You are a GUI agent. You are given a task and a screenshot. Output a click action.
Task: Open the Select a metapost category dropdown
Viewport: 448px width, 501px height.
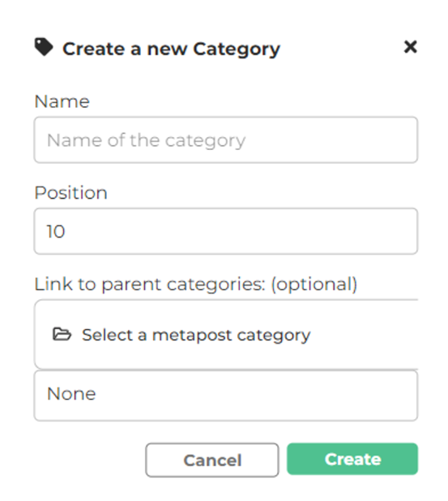pyautogui.click(x=226, y=335)
